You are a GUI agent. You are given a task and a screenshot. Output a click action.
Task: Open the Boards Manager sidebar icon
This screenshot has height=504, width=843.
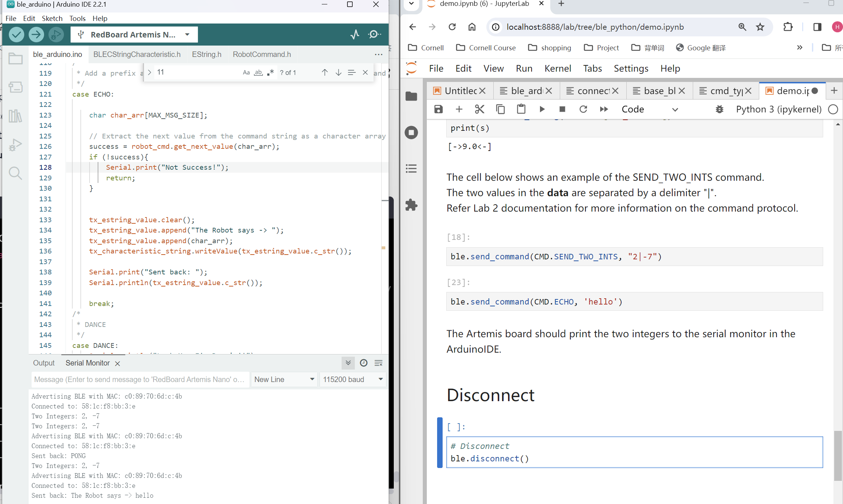pyautogui.click(x=15, y=87)
